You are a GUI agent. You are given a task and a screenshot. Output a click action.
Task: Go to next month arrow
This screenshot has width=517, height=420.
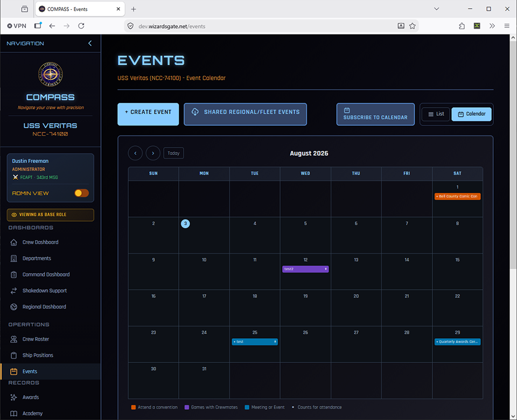tap(153, 153)
